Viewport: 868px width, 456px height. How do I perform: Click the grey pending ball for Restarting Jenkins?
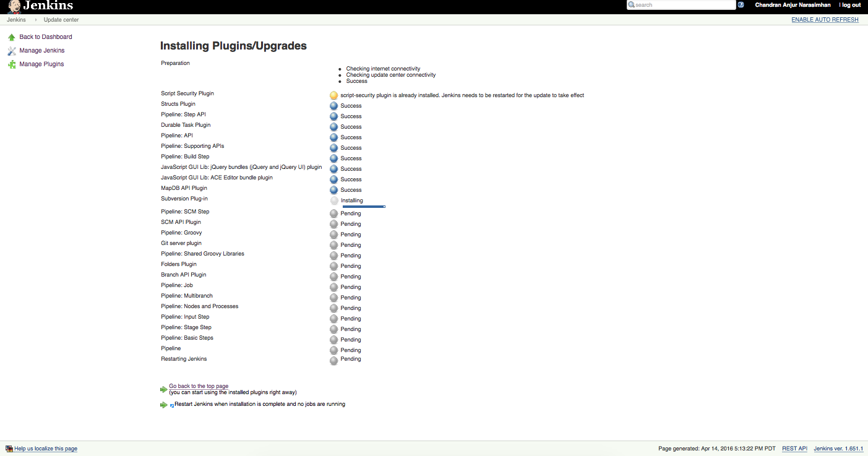[333, 360]
